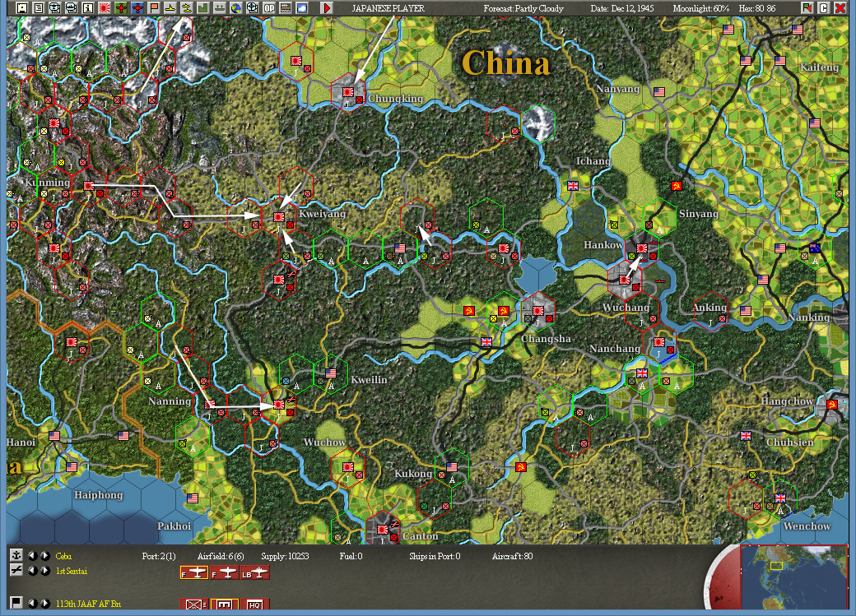This screenshot has height=616, width=856.
Task: Click the Japanese unit at Kweiyang
Action: click(x=278, y=217)
